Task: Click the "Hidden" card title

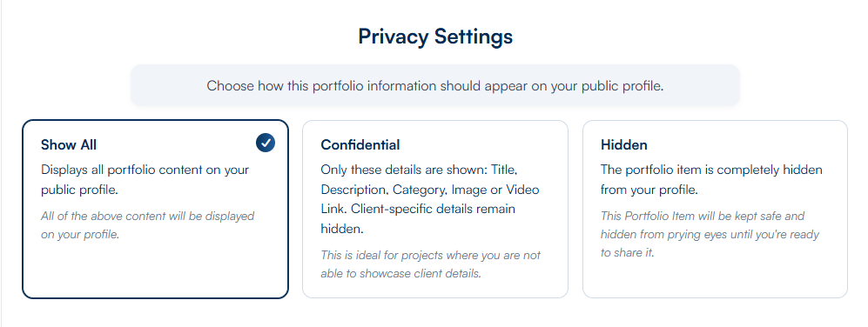Action: 624,145
